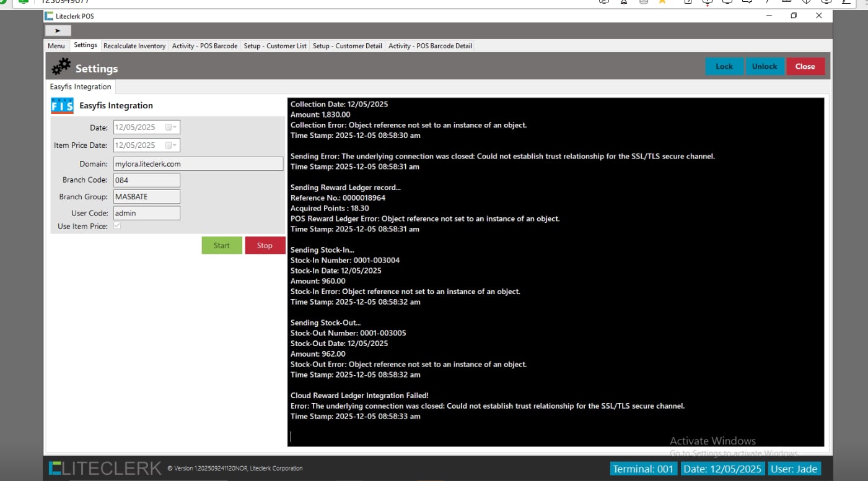Click the Liteclerk POS title bar icon
This screenshot has height=481, width=868.
49,15
